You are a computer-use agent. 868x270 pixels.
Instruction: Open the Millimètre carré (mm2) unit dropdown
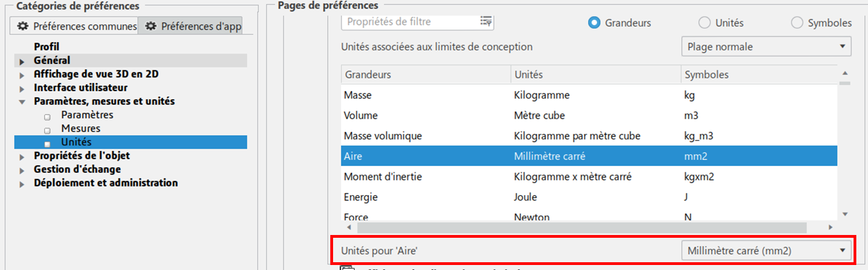[766, 251]
